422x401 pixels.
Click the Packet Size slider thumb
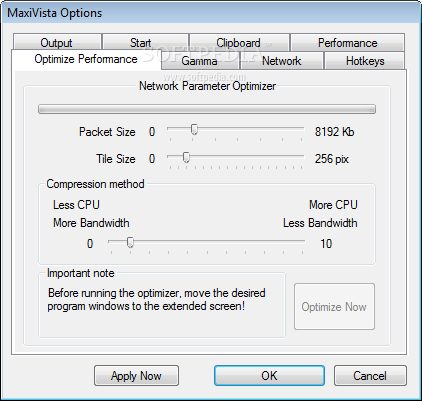point(194,129)
